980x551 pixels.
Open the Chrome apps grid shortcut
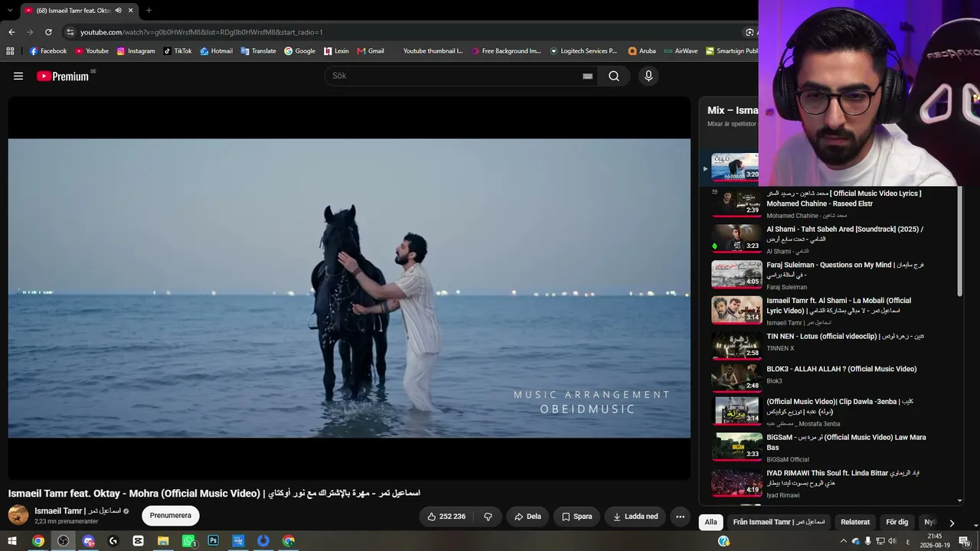point(10,51)
